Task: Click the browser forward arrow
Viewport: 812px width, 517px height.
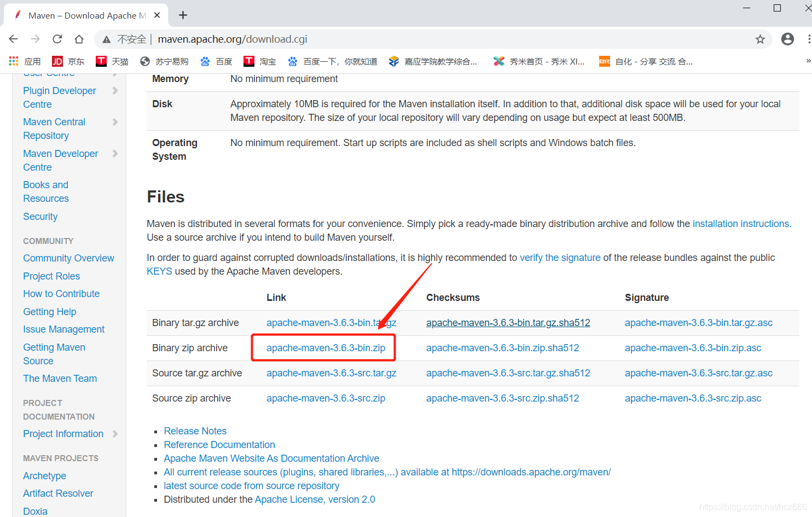Action: point(36,39)
